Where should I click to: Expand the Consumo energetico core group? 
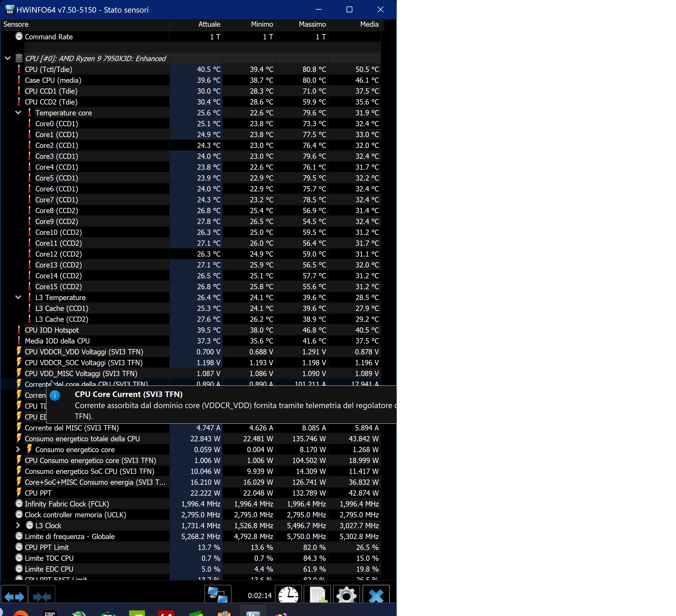pos(18,450)
